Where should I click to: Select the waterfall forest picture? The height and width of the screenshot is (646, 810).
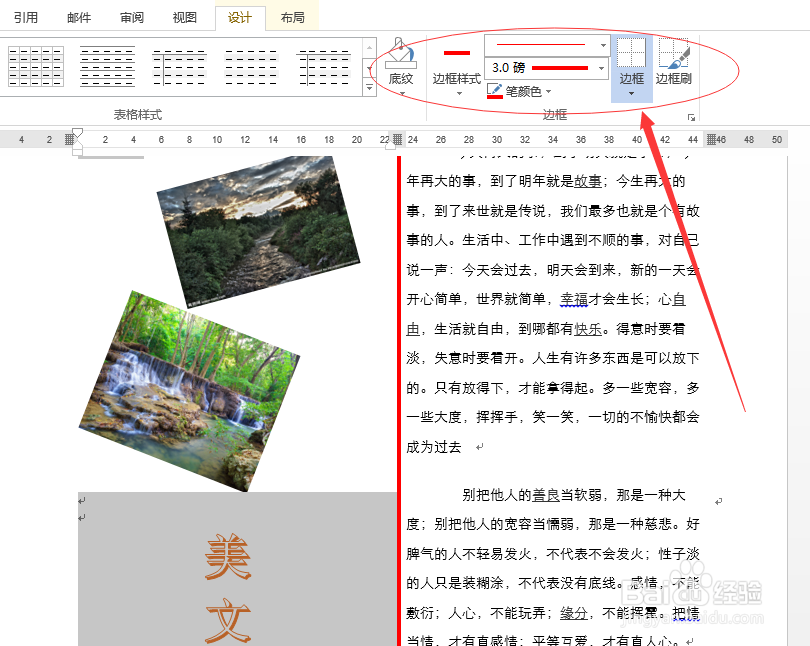point(189,391)
